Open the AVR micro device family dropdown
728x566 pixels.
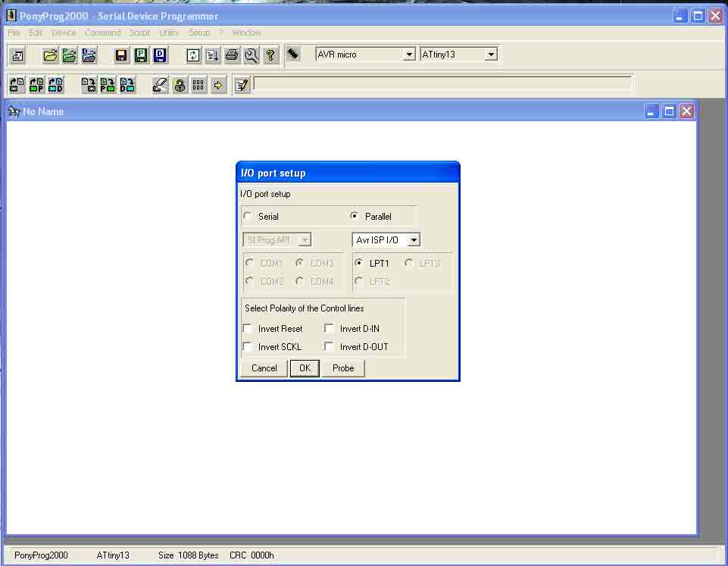tap(409, 55)
